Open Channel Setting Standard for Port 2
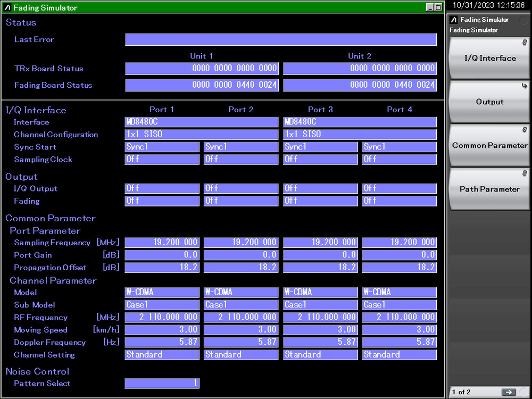This screenshot has width=532, height=399. 241,355
